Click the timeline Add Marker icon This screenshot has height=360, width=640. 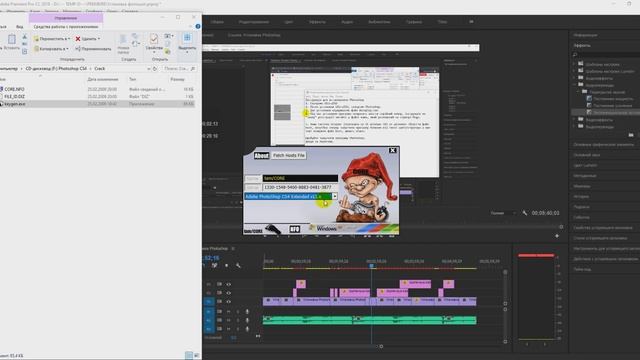(227, 265)
